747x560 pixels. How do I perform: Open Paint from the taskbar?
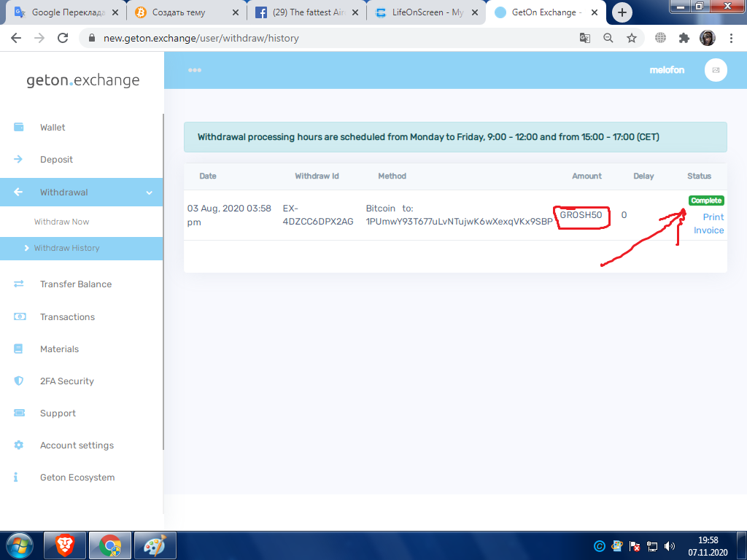click(x=155, y=545)
